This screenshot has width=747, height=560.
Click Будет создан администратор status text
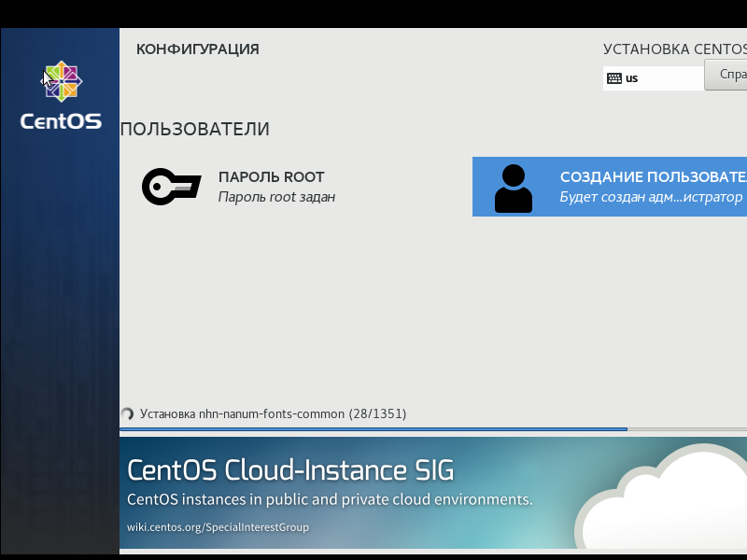(651, 197)
